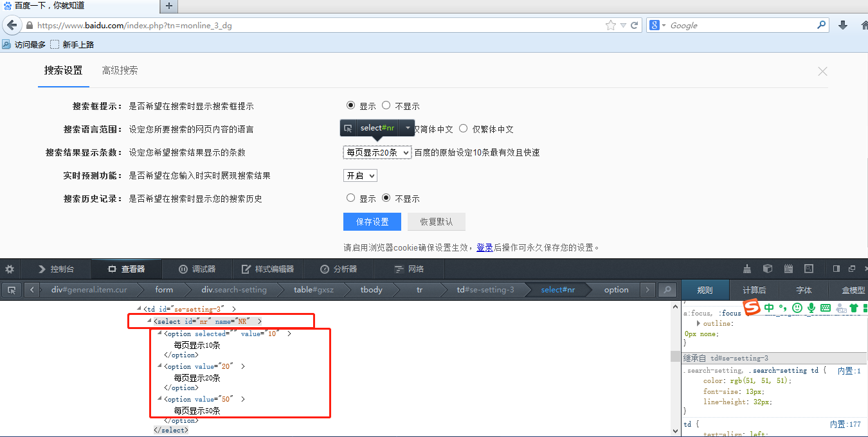
Task: Click the Scratchpad notepad icon in devtools
Action: 788,269
